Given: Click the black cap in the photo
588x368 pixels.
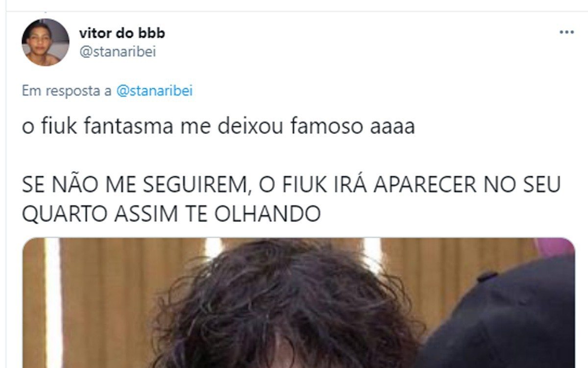Looking at the screenshot, I should point(505,319).
